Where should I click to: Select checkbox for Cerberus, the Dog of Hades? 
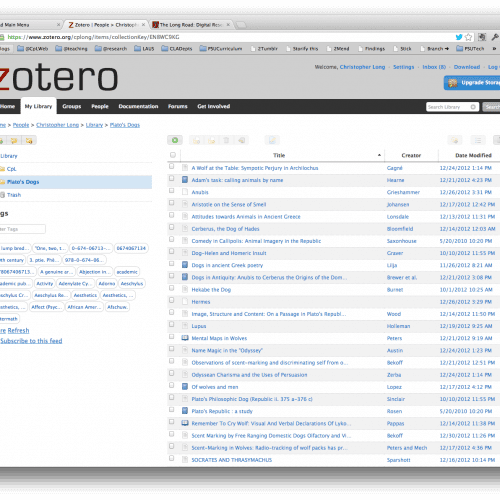(x=172, y=227)
